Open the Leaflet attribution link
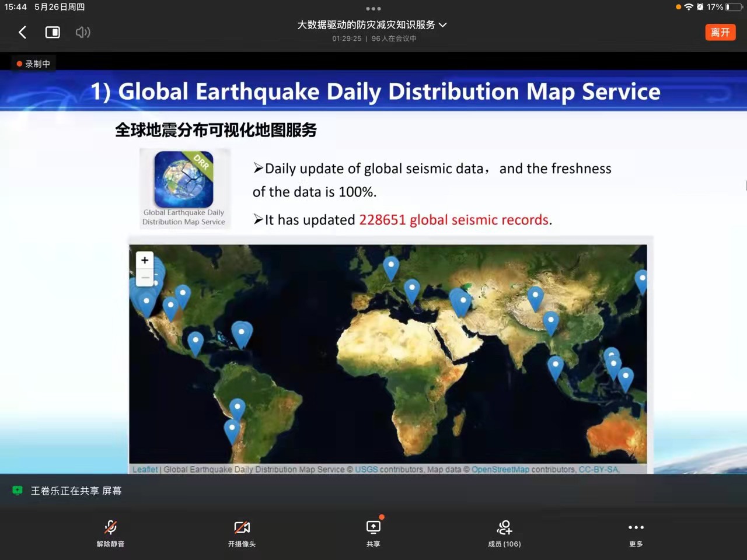747x560 pixels. pos(145,470)
